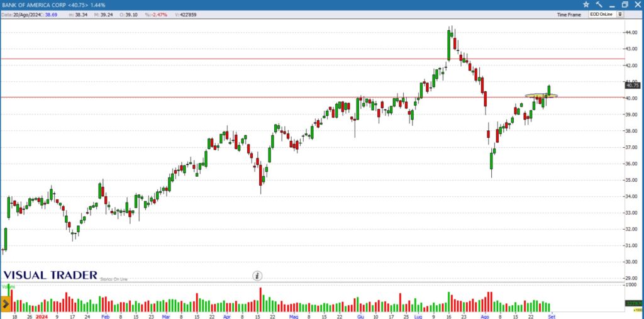The height and width of the screenshot is (319, 644).
Task: Click the Time Frame label
Action: pos(569,14)
